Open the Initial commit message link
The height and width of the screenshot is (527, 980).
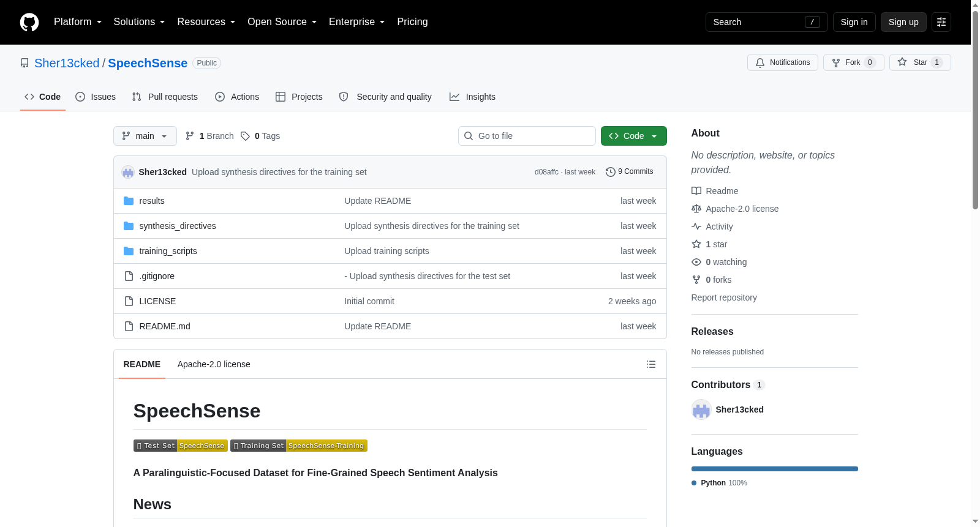click(x=369, y=301)
